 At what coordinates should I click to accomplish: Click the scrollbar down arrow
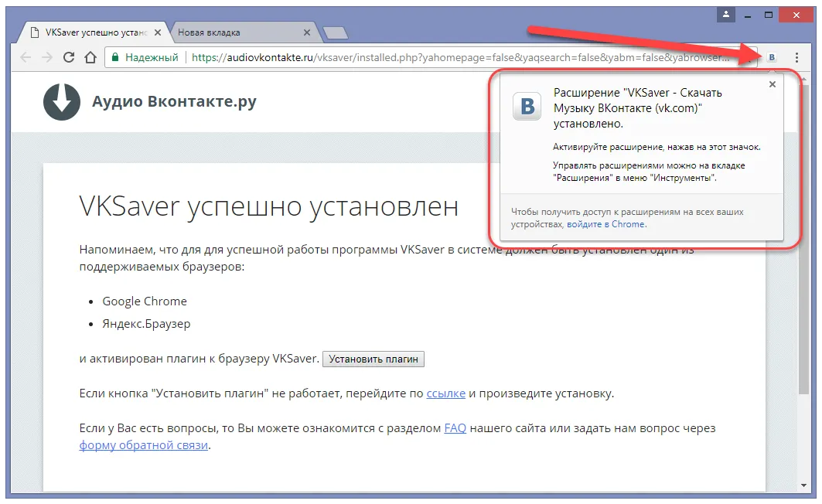tap(803, 485)
